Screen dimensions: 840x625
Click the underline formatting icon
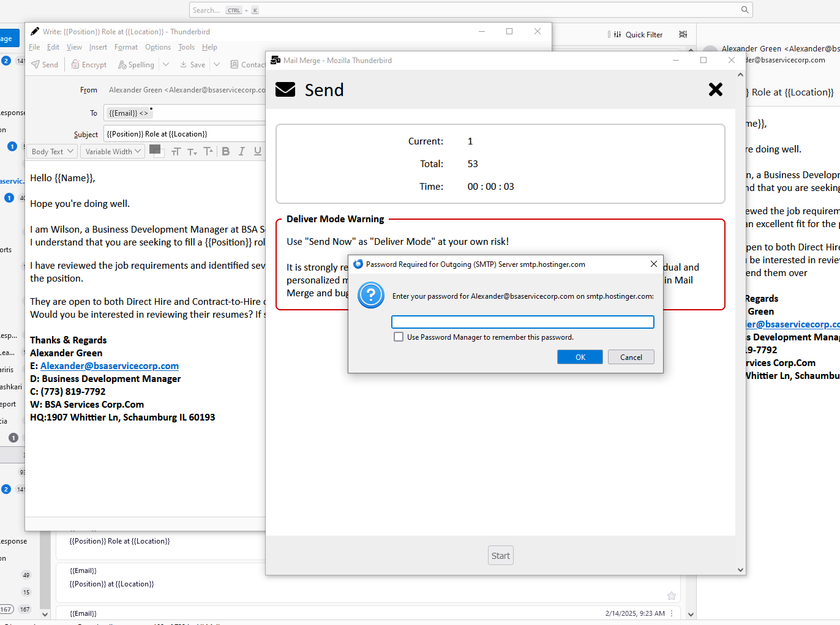(258, 152)
